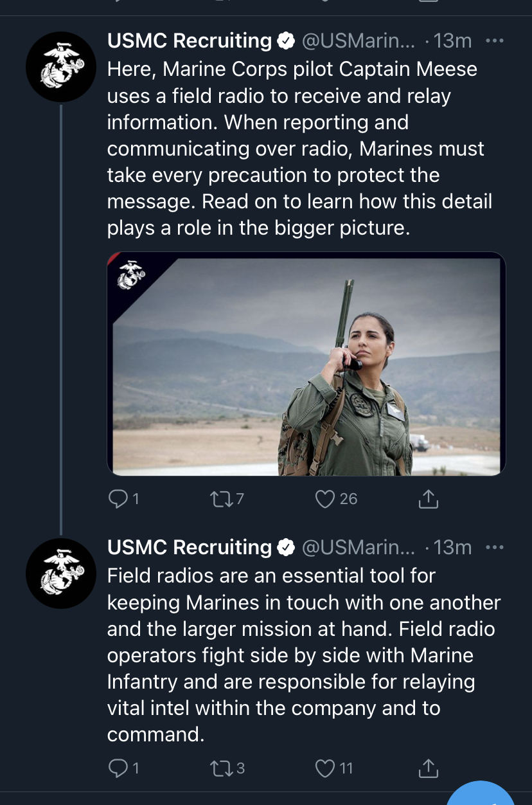The height and width of the screenshot is (805, 532).
Task: Reply to the field radio operators tweet
Action: [124, 768]
